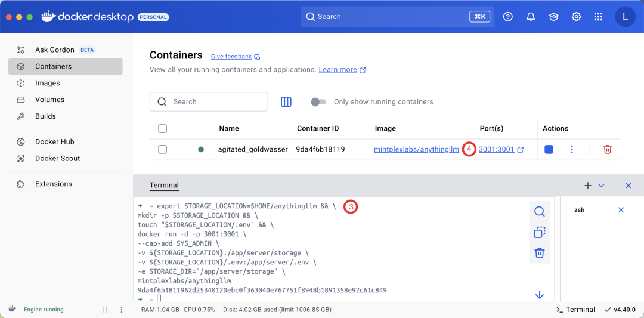Close the zsh terminal session
The width and height of the screenshot is (644, 318).
click(x=621, y=210)
